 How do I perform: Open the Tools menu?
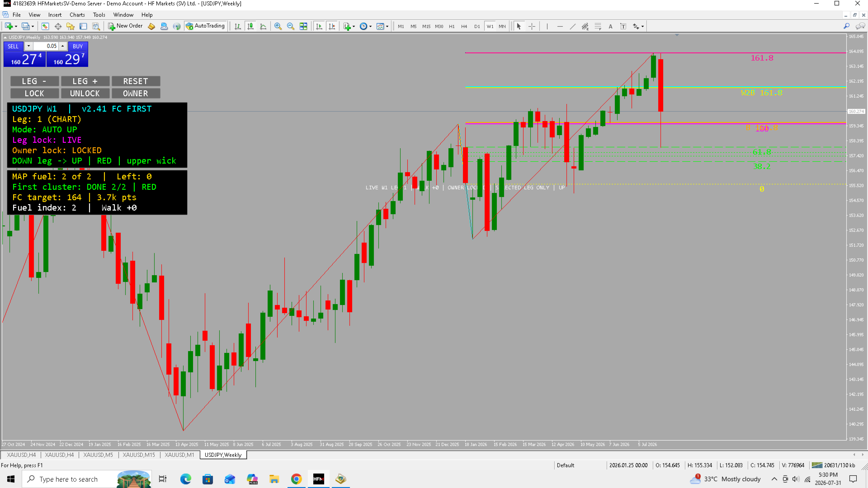[x=99, y=15]
